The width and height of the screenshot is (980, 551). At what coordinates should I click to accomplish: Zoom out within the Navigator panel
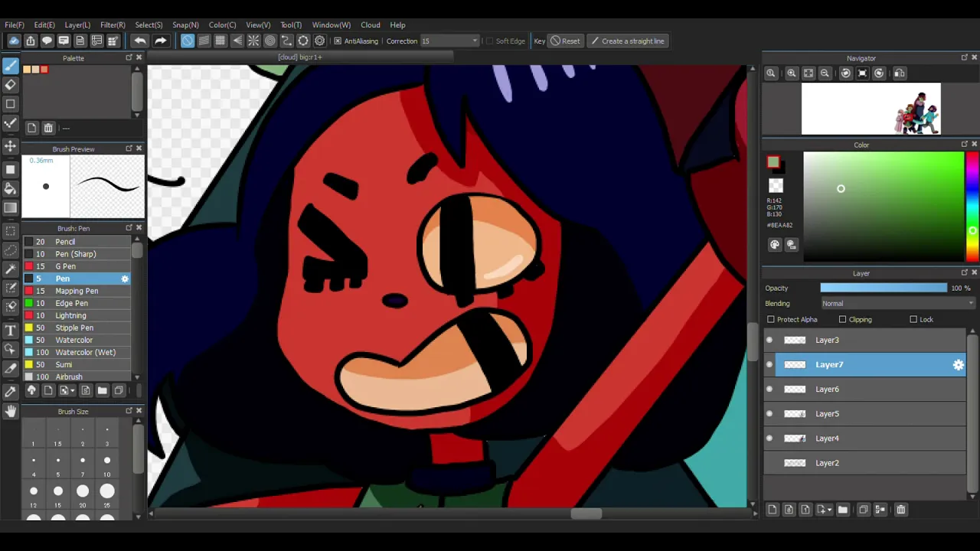(825, 73)
